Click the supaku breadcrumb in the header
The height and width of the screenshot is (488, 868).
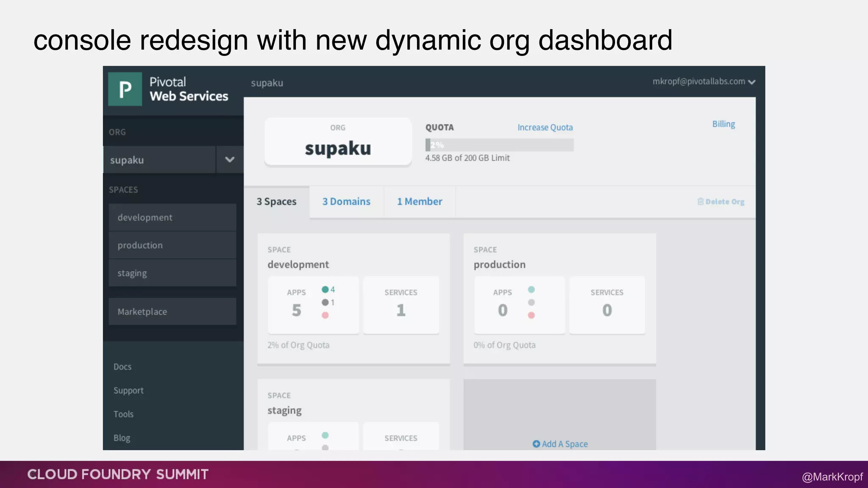(x=267, y=83)
